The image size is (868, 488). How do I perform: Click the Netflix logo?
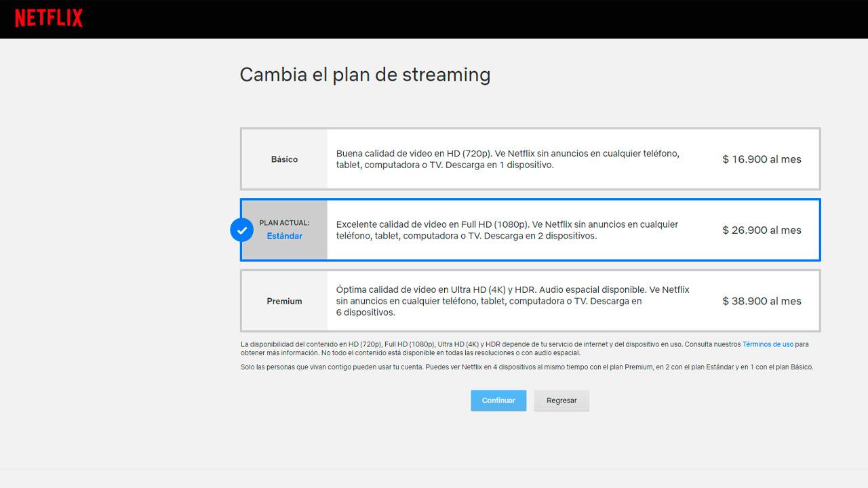(x=47, y=18)
